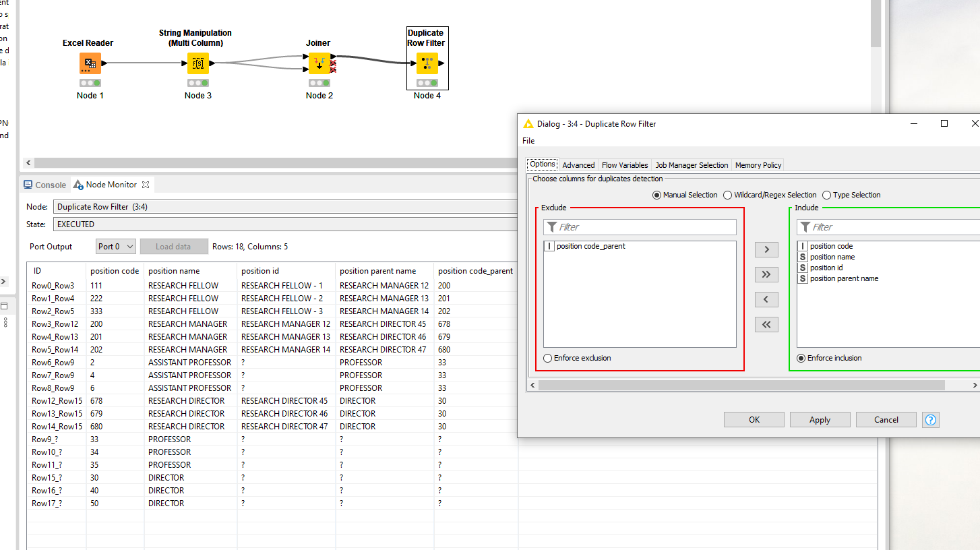
Task: Click Node 4 traffic light status
Action: click(427, 83)
